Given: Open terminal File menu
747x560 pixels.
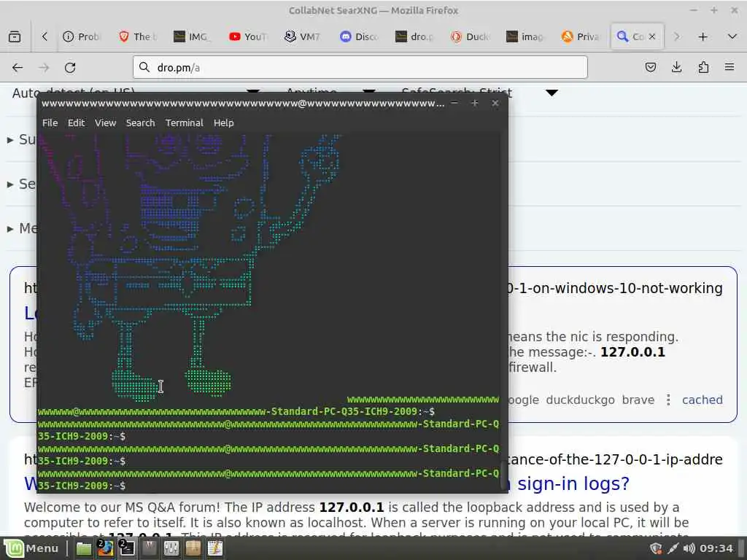Looking at the screenshot, I should tap(50, 122).
